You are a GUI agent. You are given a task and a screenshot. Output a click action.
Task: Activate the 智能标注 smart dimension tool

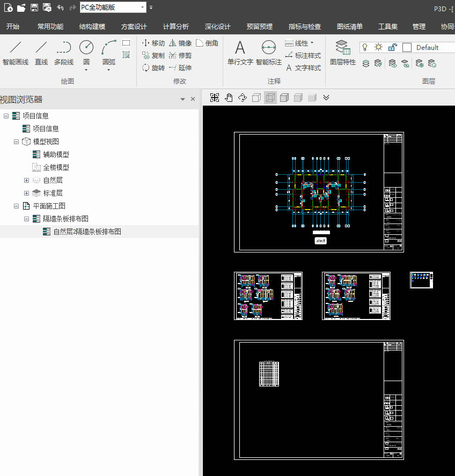pyautogui.click(x=268, y=53)
